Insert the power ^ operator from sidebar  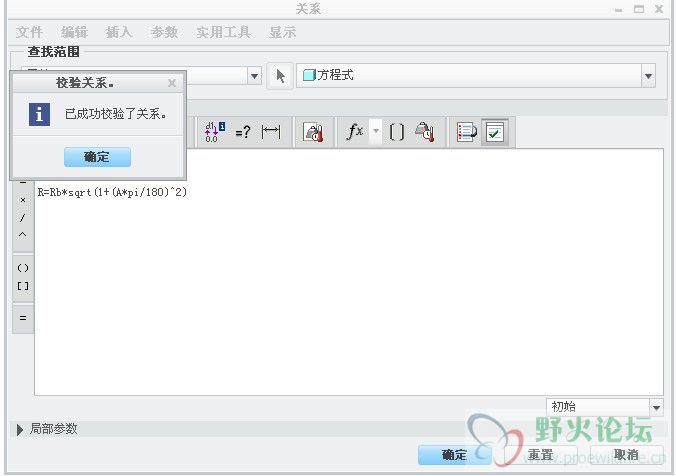[23, 235]
